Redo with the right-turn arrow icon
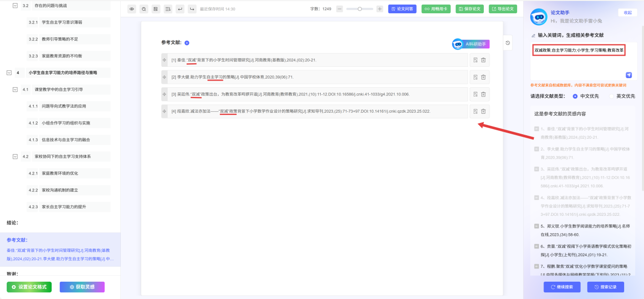 pos(192,9)
